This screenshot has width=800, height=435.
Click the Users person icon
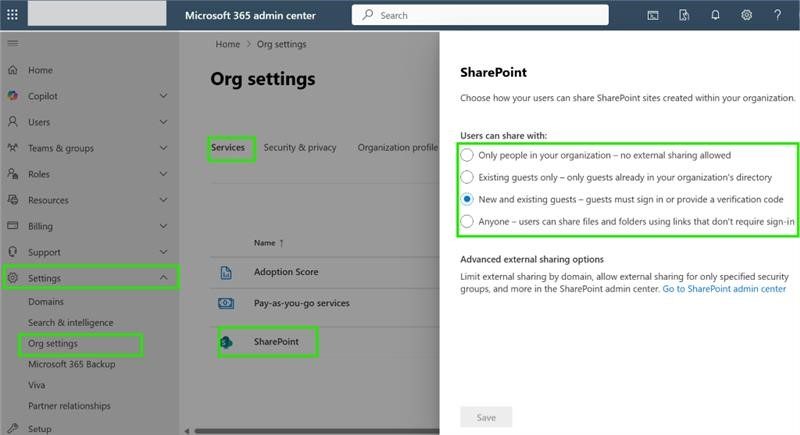13,121
